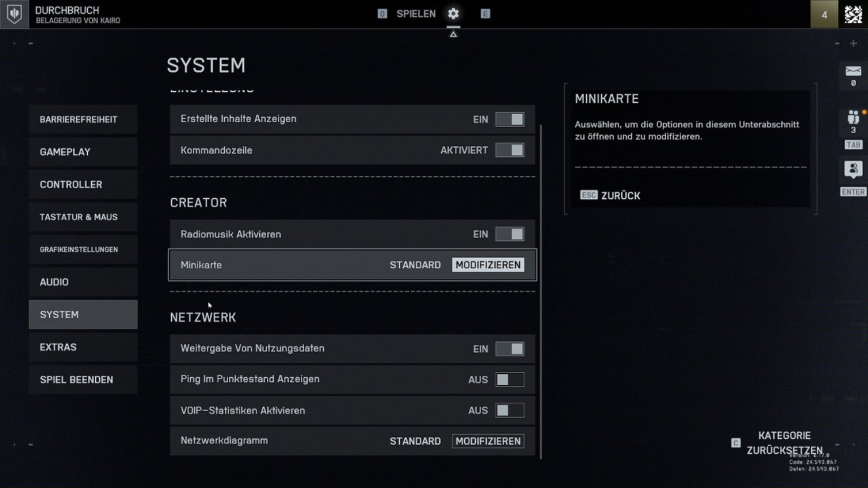Open Tastatur & Maus settings
Screen dimensions: 868x488
(83, 217)
